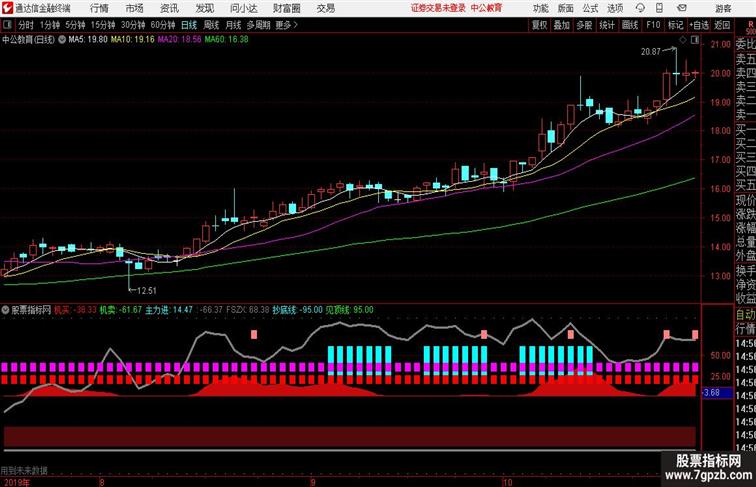Click the diamond icon above the chart
Screen dimensions: 756x487
pos(683,40)
